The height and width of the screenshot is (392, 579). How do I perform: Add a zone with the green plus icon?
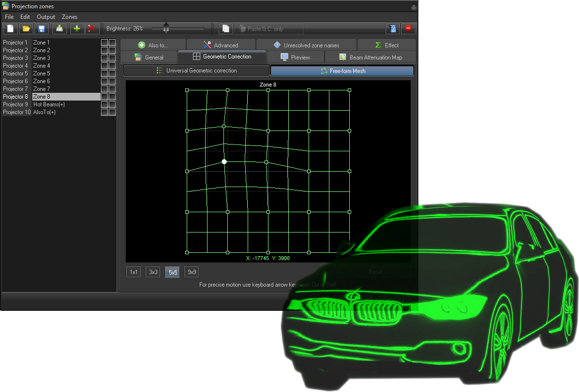click(x=77, y=29)
